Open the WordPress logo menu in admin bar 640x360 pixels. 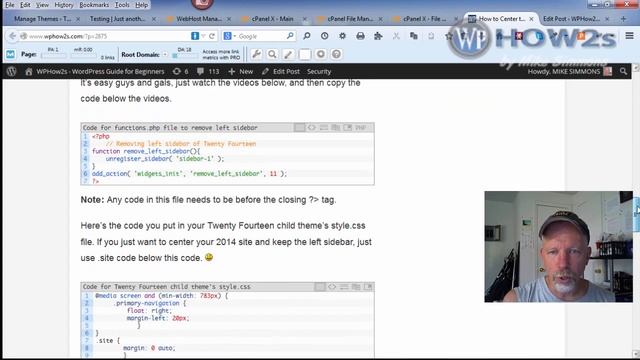pos(11,71)
